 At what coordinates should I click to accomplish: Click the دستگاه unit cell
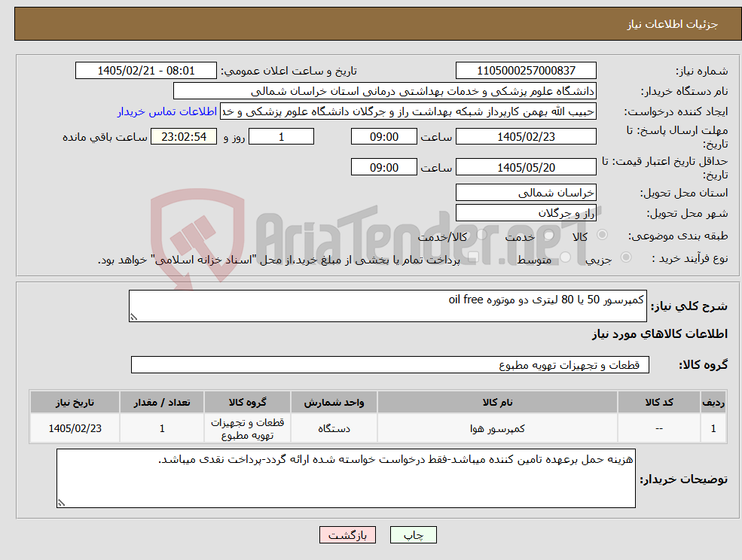point(334,428)
